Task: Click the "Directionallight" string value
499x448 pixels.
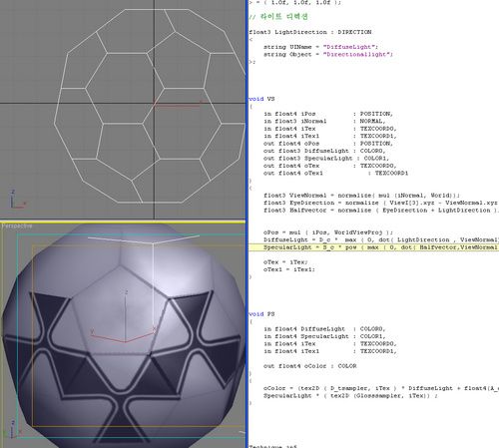Action: [357, 54]
